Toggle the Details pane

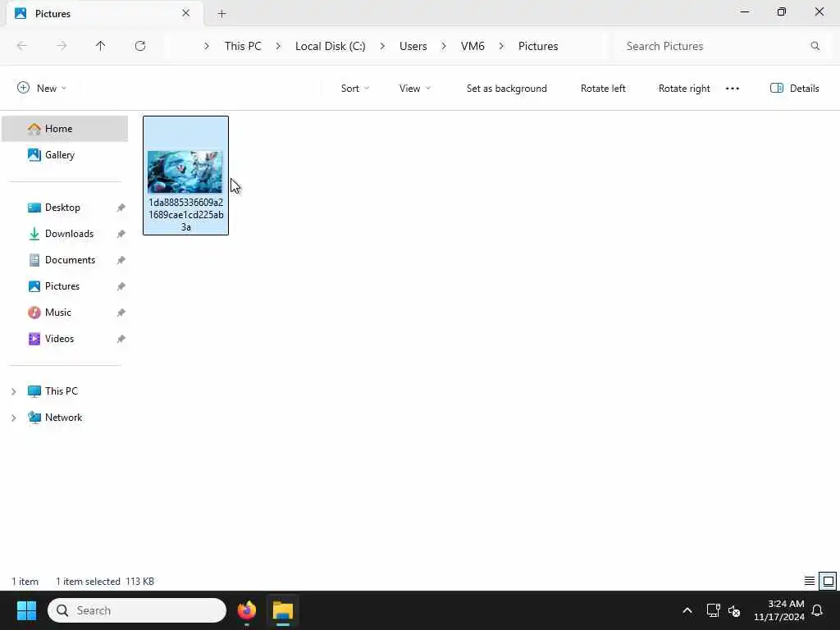[794, 89]
